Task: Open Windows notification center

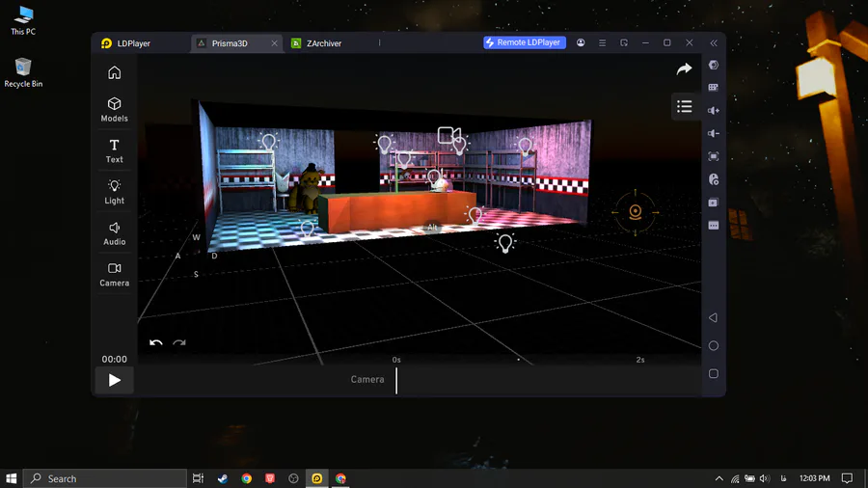Action: point(847,478)
